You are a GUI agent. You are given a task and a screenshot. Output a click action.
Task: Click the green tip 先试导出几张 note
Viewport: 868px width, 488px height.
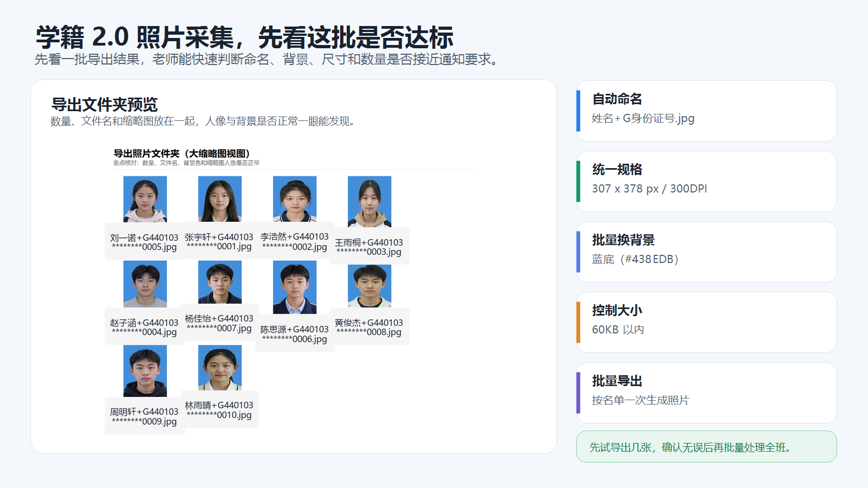(706, 447)
